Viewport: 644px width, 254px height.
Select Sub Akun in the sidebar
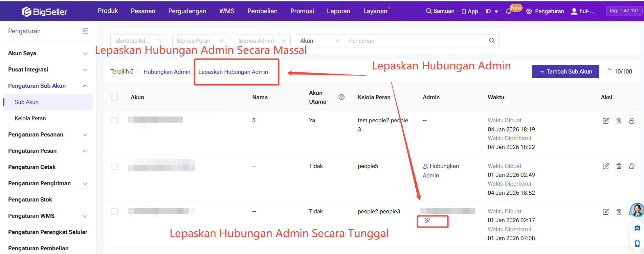[x=48, y=102]
